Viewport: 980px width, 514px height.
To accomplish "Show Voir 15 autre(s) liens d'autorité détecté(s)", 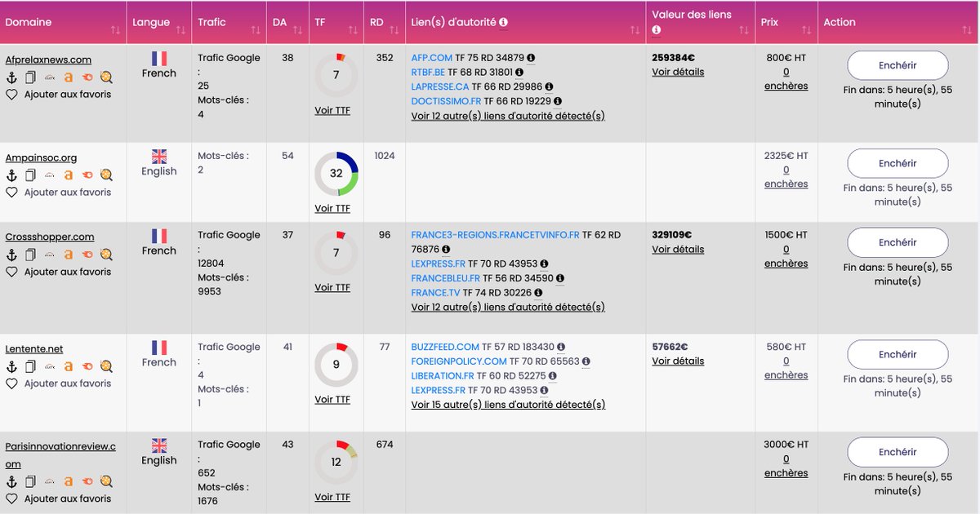I will point(508,405).
